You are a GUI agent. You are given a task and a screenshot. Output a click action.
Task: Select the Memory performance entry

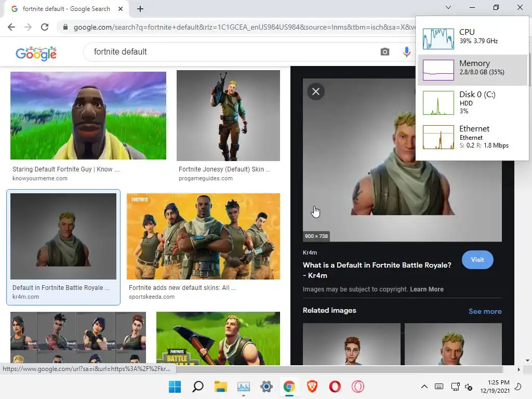[x=473, y=70]
